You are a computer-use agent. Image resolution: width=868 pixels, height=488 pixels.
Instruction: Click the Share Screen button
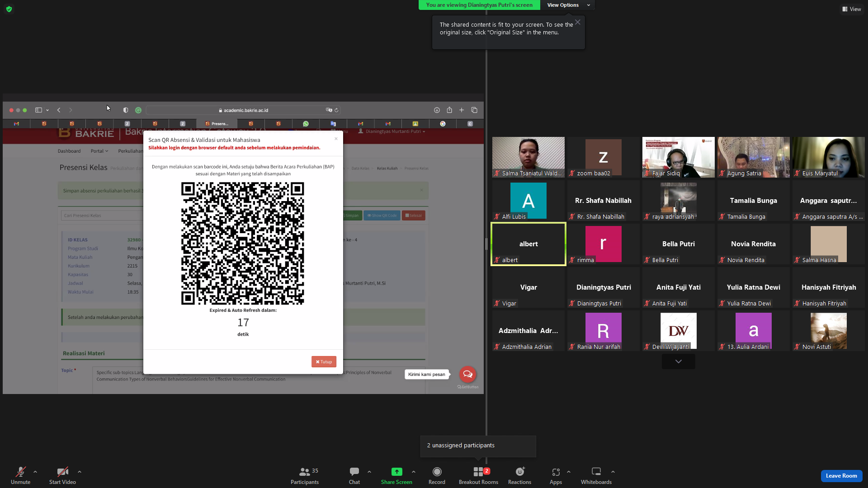pos(396,475)
